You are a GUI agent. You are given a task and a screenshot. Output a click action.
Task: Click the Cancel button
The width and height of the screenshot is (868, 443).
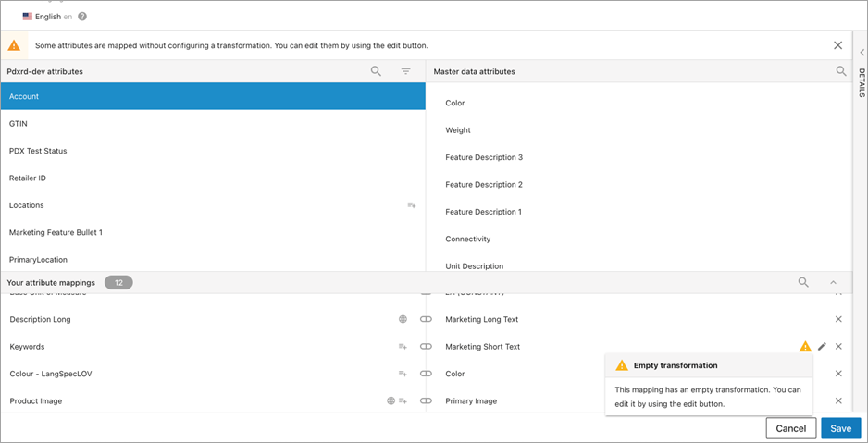[x=791, y=428]
